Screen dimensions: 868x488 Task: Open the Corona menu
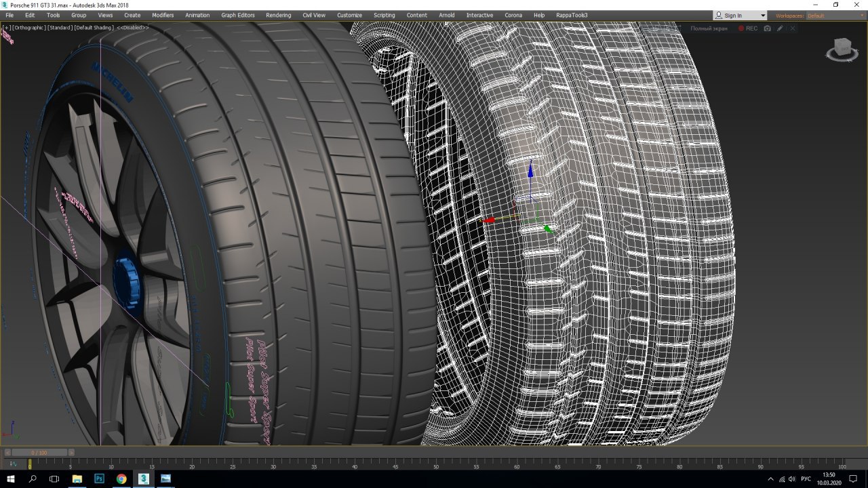tap(513, 15)
